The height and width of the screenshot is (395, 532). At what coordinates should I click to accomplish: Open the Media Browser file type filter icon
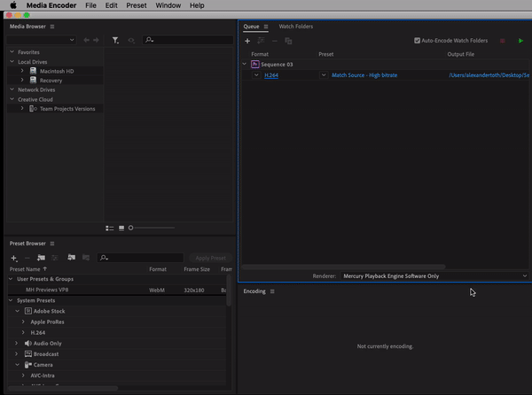(115, 41)
